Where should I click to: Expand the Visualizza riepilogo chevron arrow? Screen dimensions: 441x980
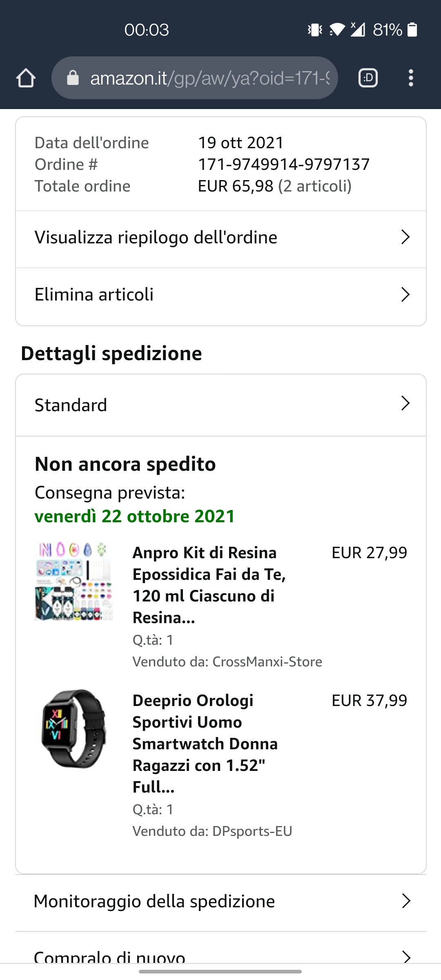click(405, 237)
